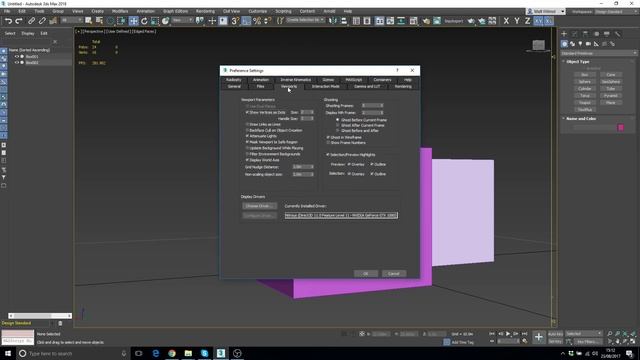The height and width of the screenshot is (360, 640).
Task: Activate the Select and Link tool
Action: coord(31,21)
